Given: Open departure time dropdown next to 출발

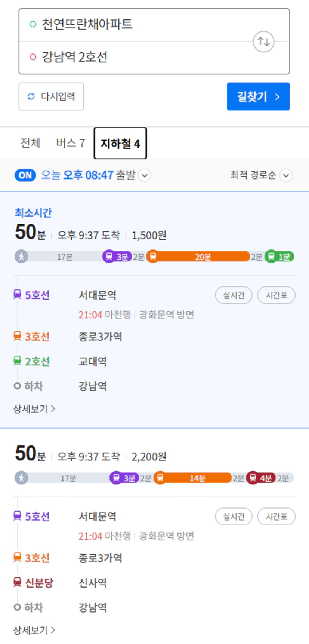Looking at the screenshot, I should (145, 175).
